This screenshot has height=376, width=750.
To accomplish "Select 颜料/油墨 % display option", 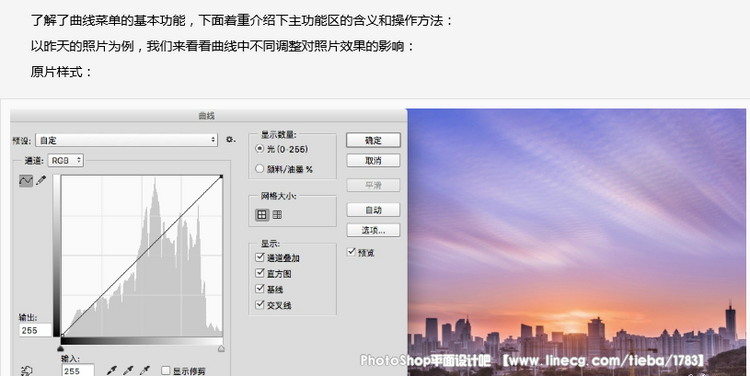I will (260, 169).
